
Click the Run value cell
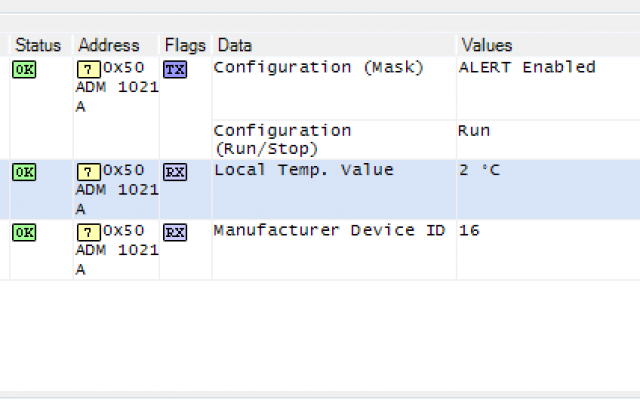[474, 131]
